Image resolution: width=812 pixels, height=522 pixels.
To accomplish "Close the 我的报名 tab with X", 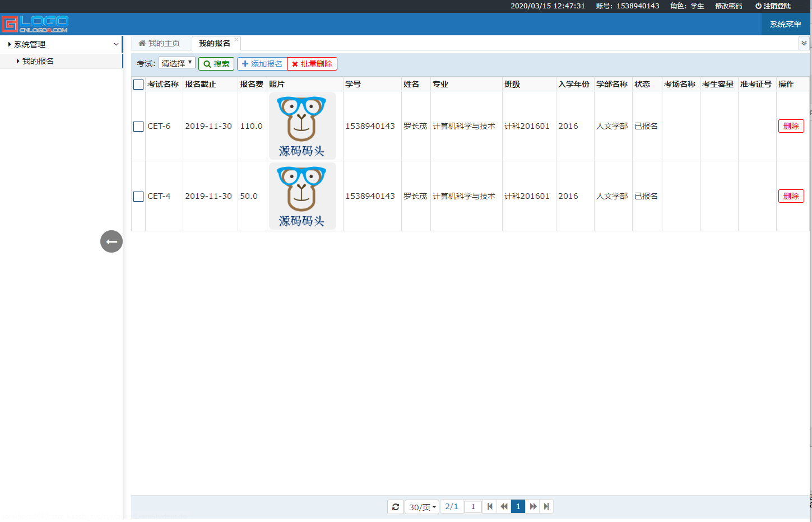I will click(236, 39).
